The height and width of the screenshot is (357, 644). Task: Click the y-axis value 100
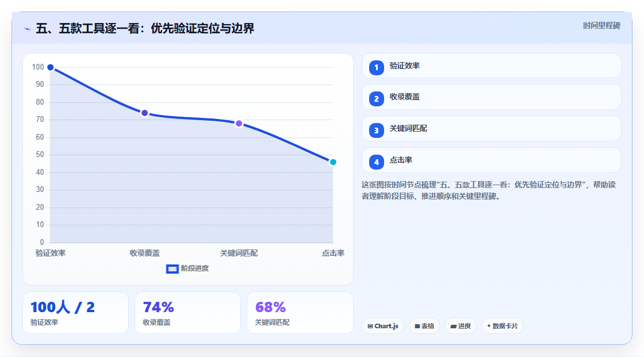pos(38,67)
